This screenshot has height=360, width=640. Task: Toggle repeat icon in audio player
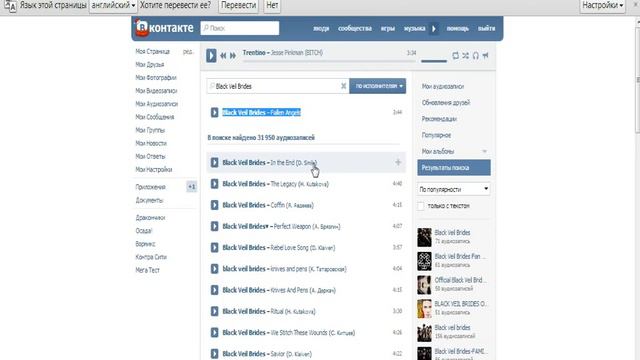(x=456, y=55)
